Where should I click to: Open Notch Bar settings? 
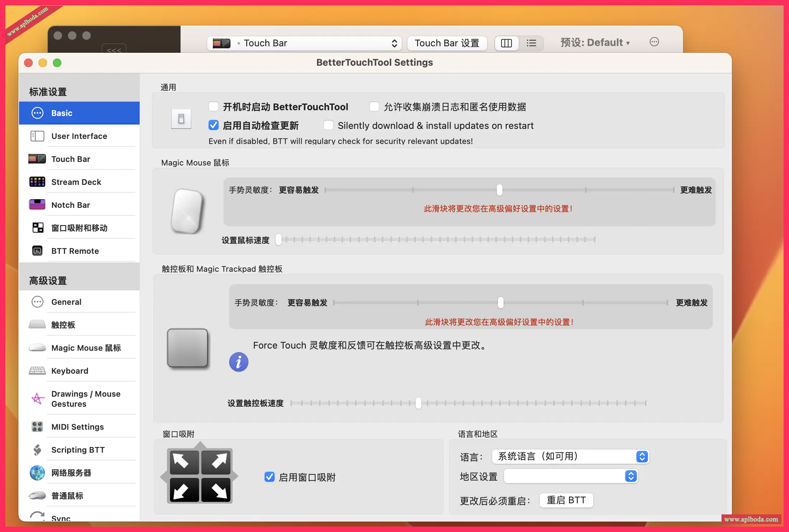point(79,205)
